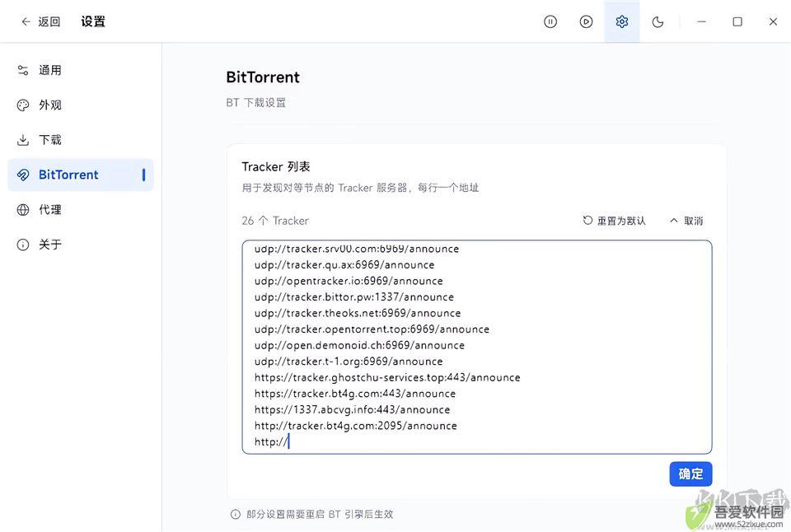Maximize the settings window
791x532 pixels.
click(737, 21)
